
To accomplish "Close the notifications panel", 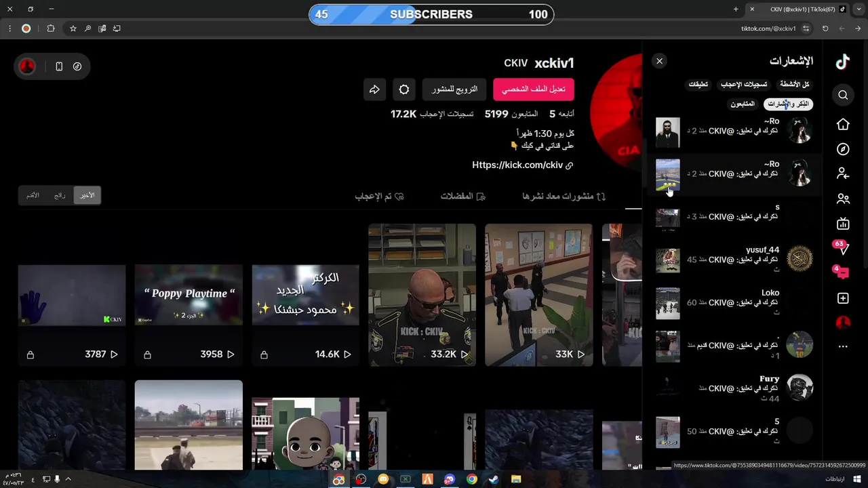I will tap(659, 61).
